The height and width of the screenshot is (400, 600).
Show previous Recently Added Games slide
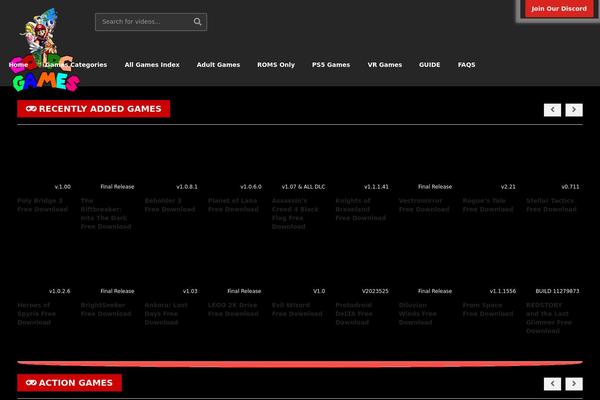pos(552,110)
